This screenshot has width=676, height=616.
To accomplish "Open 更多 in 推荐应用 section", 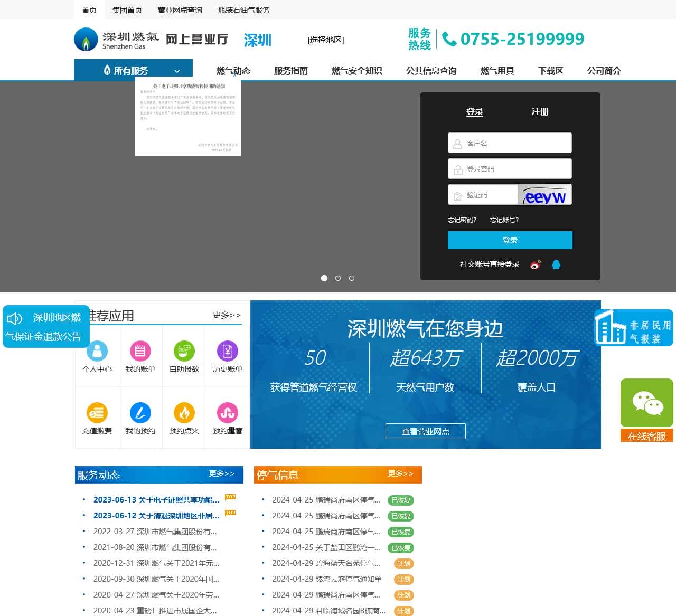I will point(227,315).
